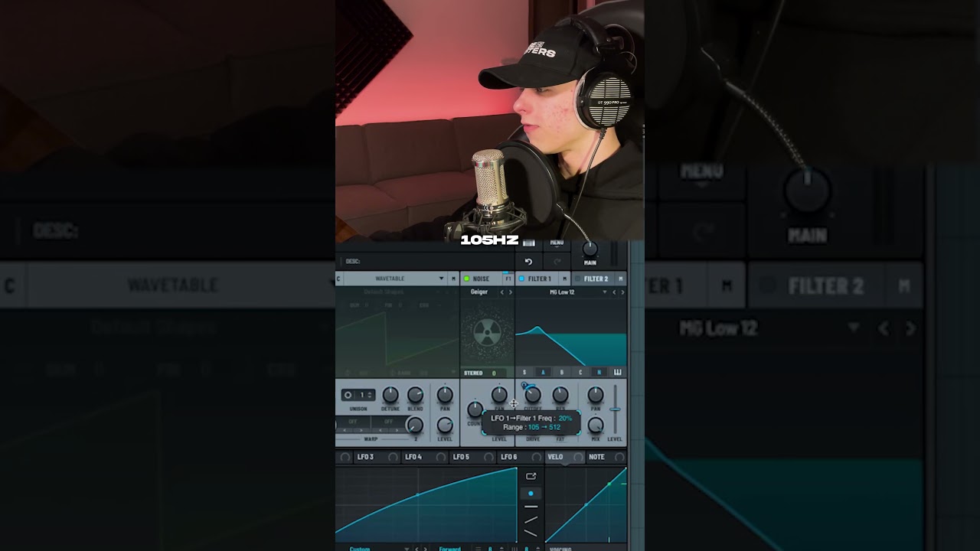Click previous filter type arrow
Image resolution: width=980 pixels, height=551 pixels.
pos(614,292)
